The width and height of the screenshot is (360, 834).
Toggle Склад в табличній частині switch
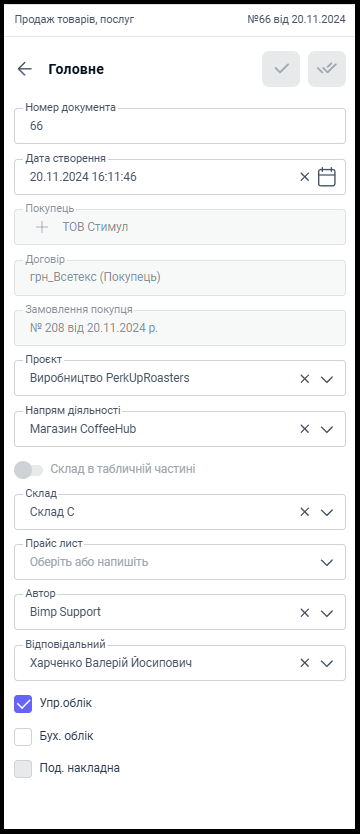click(x=29, y=470)
